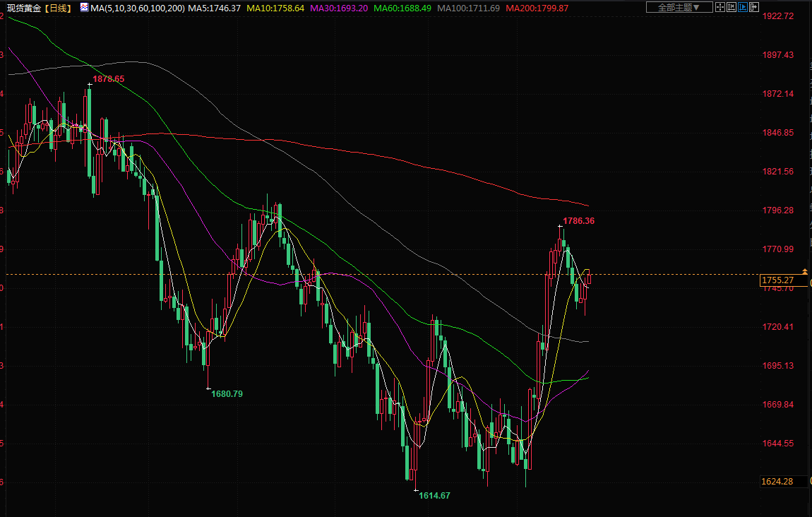Click the exit-arrow panel icon at top right
The width and height of the screenshot is (812, 517).
[x=756, y=8]
